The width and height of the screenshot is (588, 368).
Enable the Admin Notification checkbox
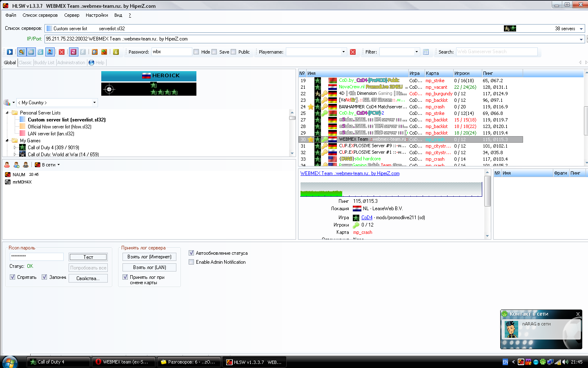191,262
